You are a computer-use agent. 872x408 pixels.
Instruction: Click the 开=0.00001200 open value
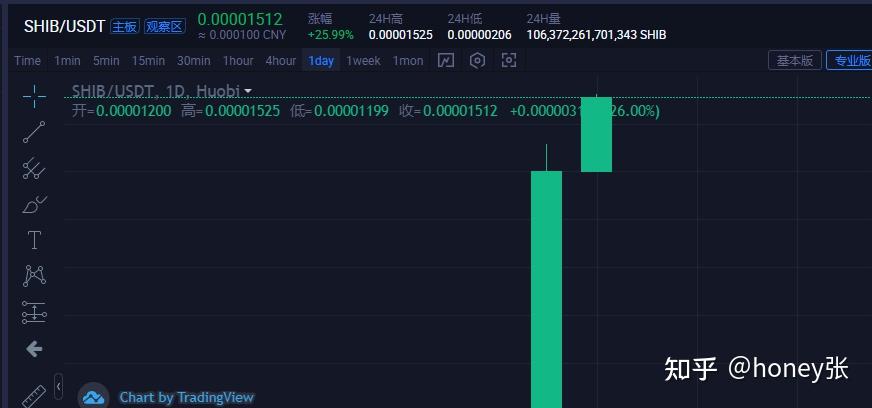[x=122, y=111]
